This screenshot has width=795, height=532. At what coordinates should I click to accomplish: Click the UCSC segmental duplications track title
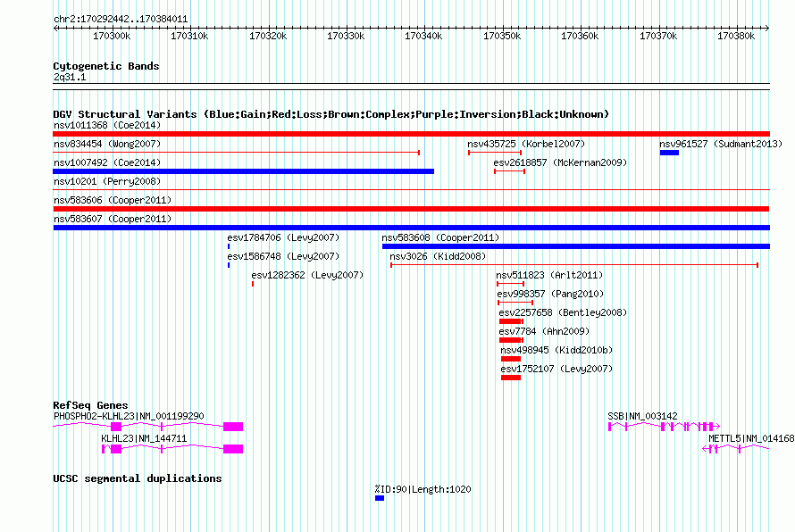tap(138, 478)
